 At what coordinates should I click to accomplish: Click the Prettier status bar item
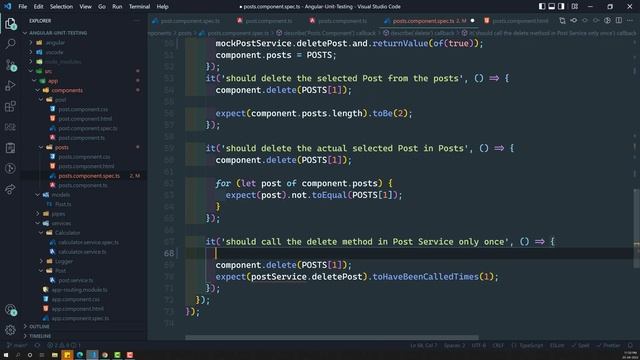click(x=608, y=345)
